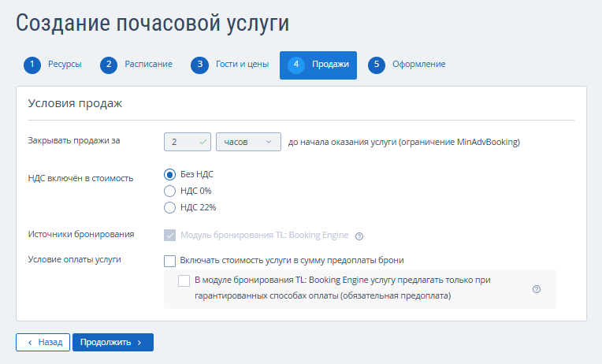Click the Продолжить button

coord(113,342)
